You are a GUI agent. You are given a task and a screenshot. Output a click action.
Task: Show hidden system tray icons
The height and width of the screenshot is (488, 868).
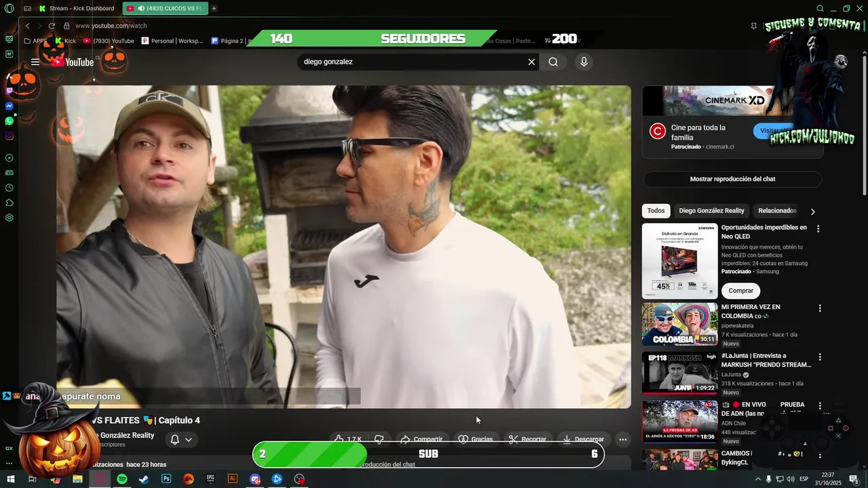(757, 479)
